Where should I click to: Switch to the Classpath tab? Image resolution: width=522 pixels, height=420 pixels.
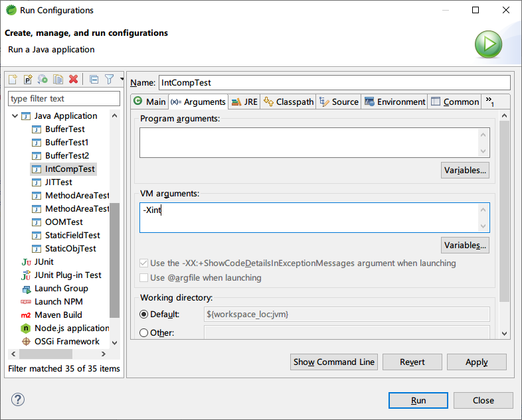click(x=288, y=102)
